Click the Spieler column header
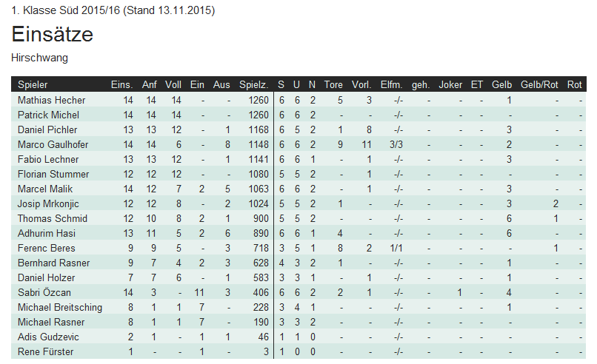 33,84
